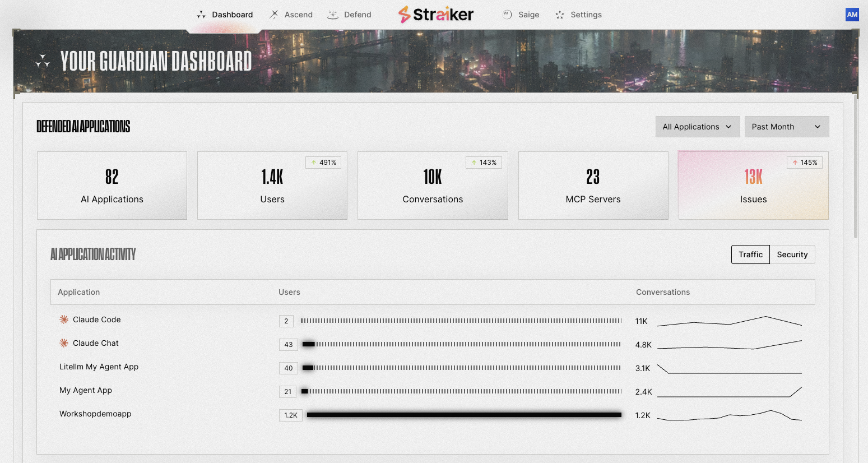The height and width of the screenshot is (463, 868).
Task: Open the Saige tab
Action: click(521, 15)
